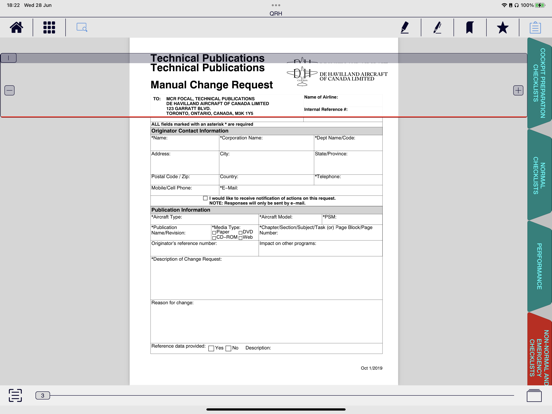Viewport: 552px width, 414px height.
Task: Open the Normal Checklists tab
Action: click(x=539, y=175)
